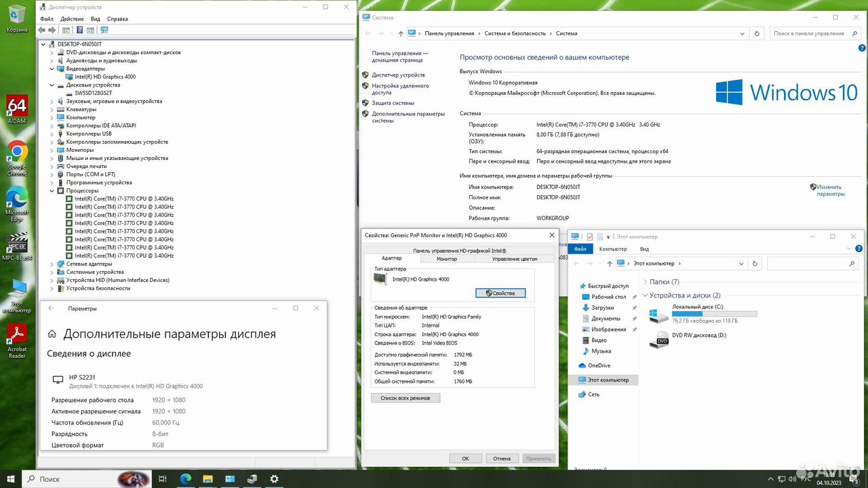Screen dimensions: 868x488
Task: Expand the Мониторы node
Action: coord(52,150)
